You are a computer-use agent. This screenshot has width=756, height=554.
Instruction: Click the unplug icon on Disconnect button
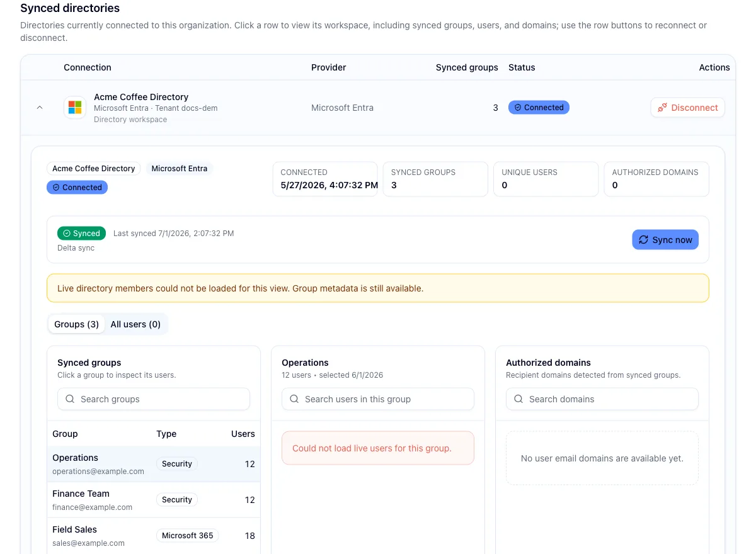pos(662,108)
